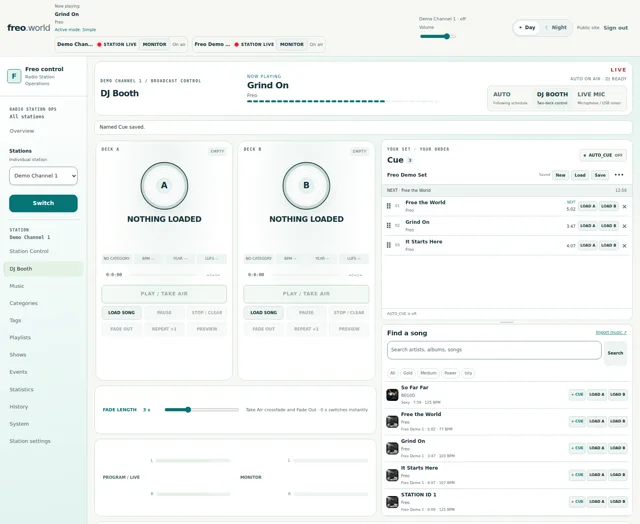640x524 pixels.
Task: Click Sign out
Action: (x=616, y=28)
